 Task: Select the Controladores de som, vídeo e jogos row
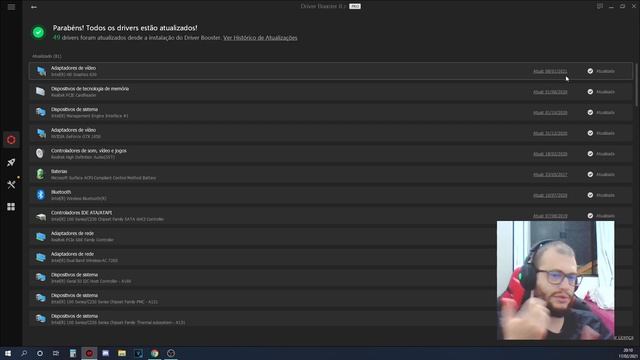(331, 154)
